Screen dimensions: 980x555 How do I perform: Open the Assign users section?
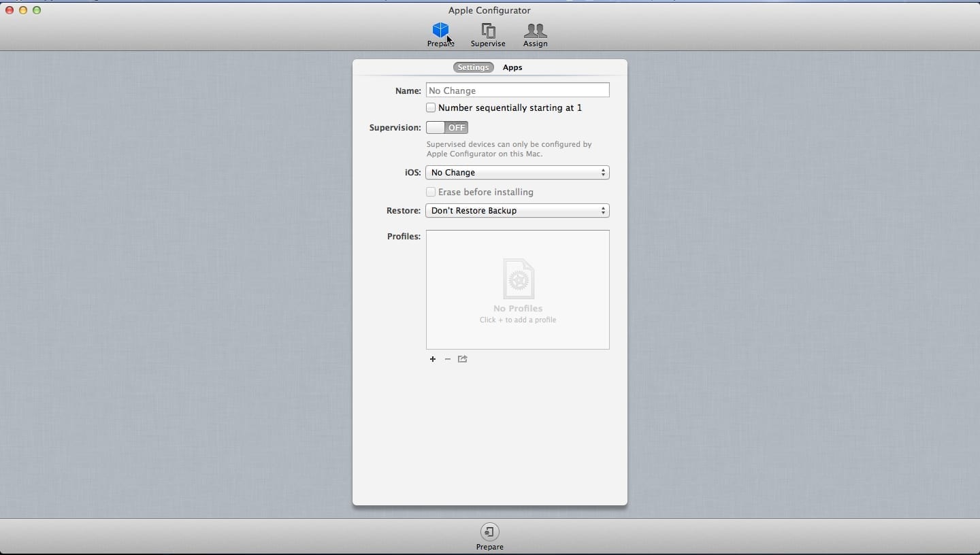coord(535,35)
